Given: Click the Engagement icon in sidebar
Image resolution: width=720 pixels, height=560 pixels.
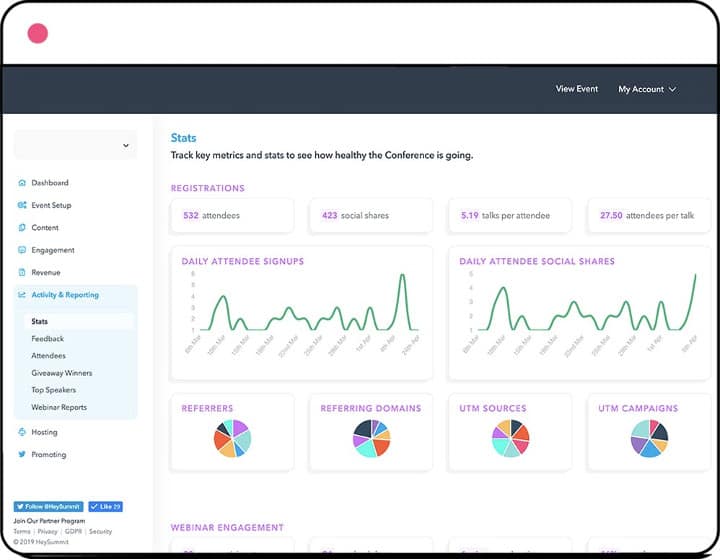Looking at the screenshot, I should pos(22,250).
